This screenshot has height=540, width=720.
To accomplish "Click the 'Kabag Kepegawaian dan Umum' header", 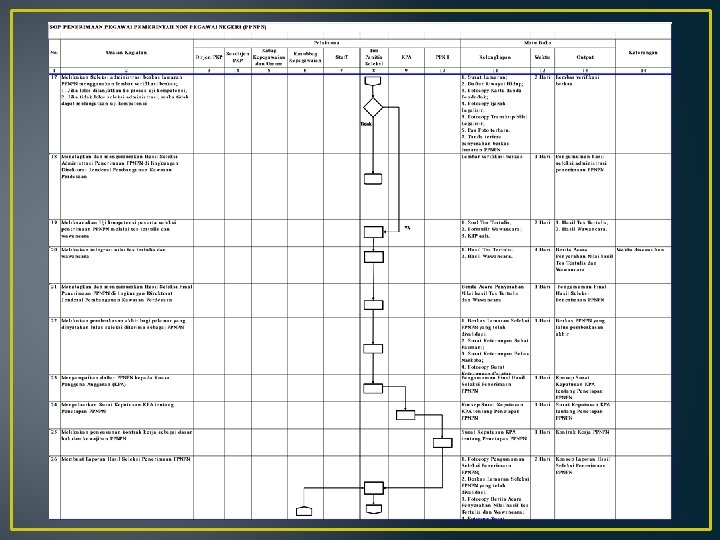I will click(x=269, y=57).
